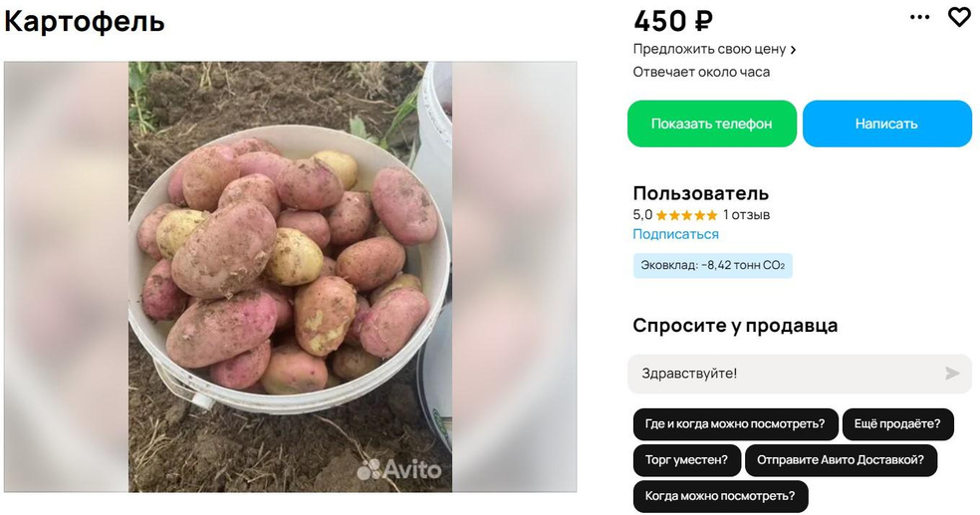Click 'Подписаться' to follow seller

[675, 234]
